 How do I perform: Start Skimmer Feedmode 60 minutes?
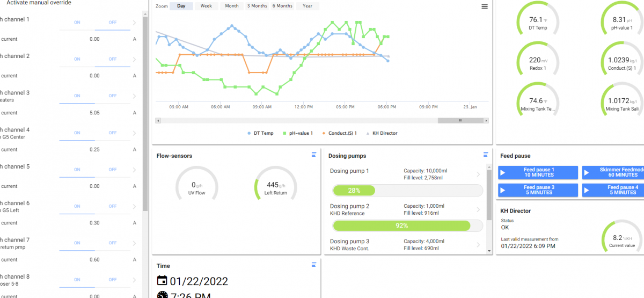coord(613,172)
